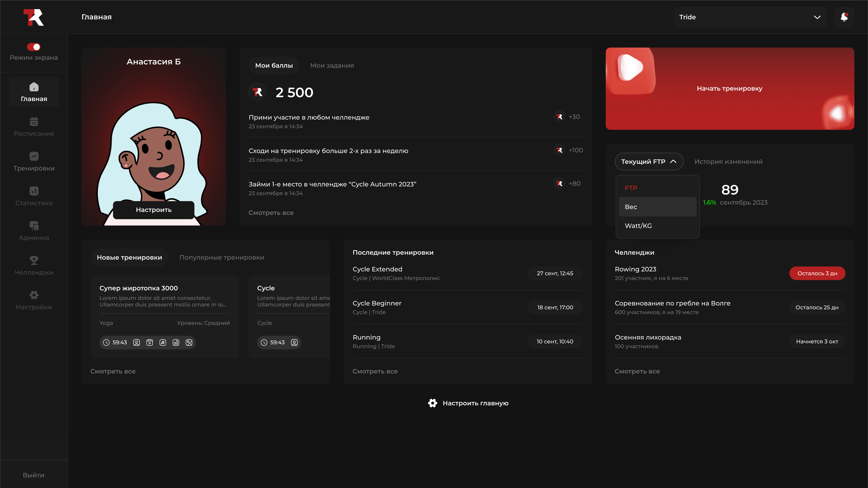Click the points logo beside 2 500
This screenshot has height=488, width=868.
pyautogui.click(x=258, y=92)
